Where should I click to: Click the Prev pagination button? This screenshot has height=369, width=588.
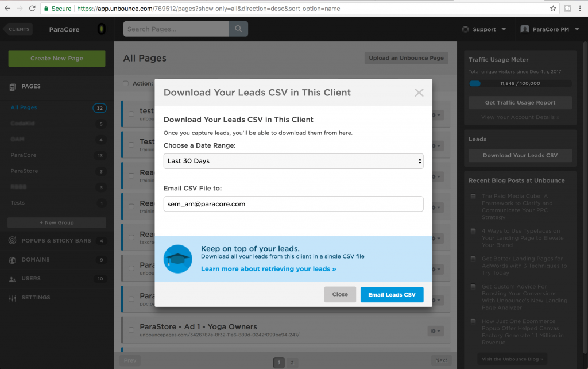(x=130, y=360)
